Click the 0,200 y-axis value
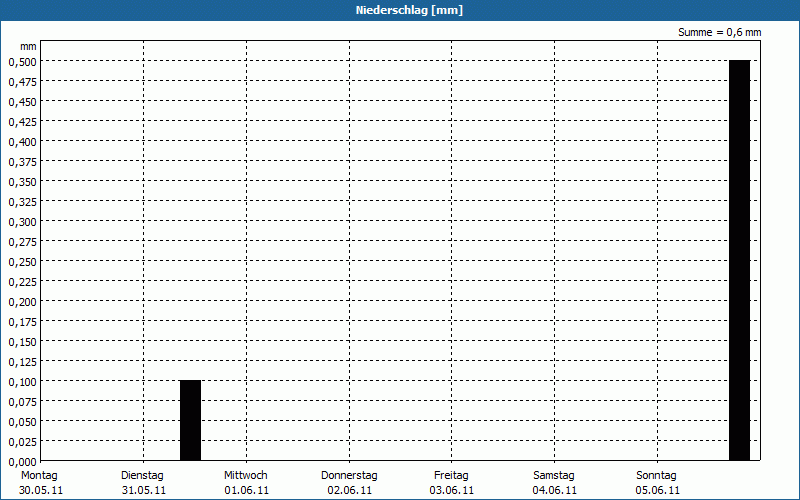 (22, 302)
